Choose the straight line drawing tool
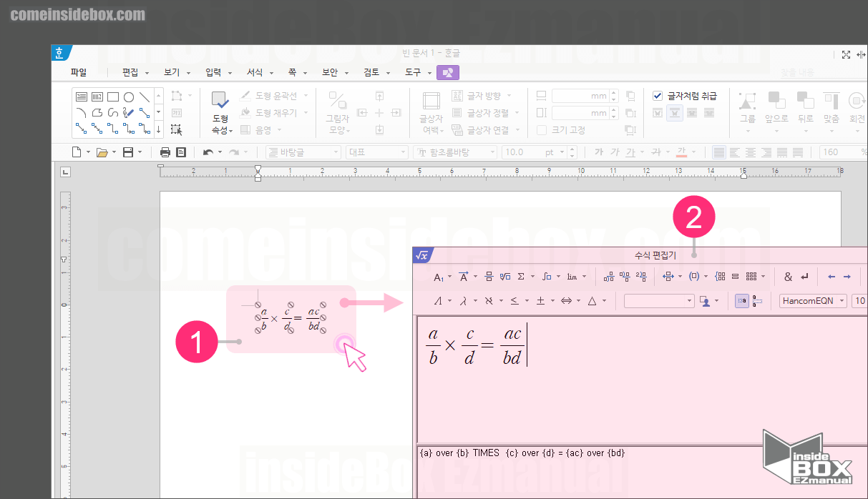The image size is (868, 499). (x=145, y=97)
